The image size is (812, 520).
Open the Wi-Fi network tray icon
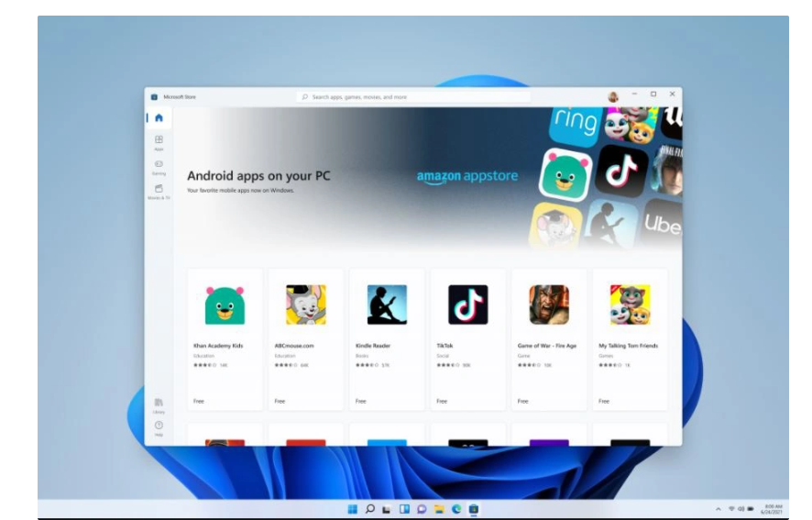731,509
